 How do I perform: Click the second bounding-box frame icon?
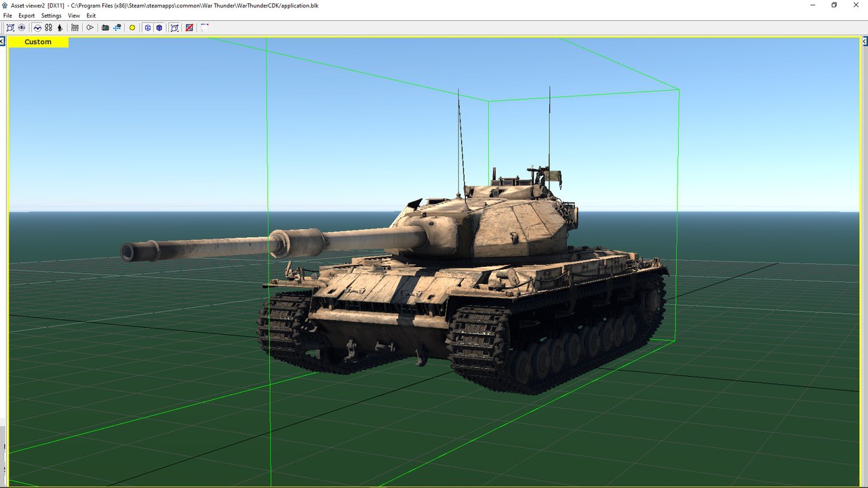pyautogui.click(x=174, y=28)
